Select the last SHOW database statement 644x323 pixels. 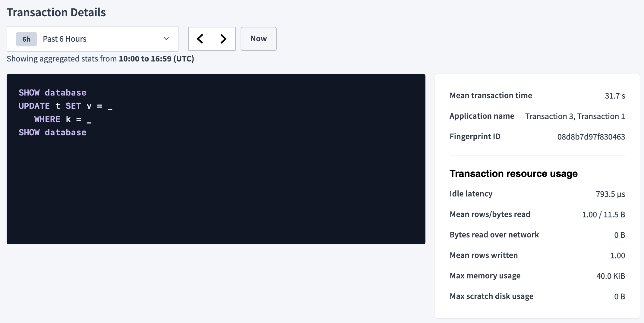[x=52, y=132]
